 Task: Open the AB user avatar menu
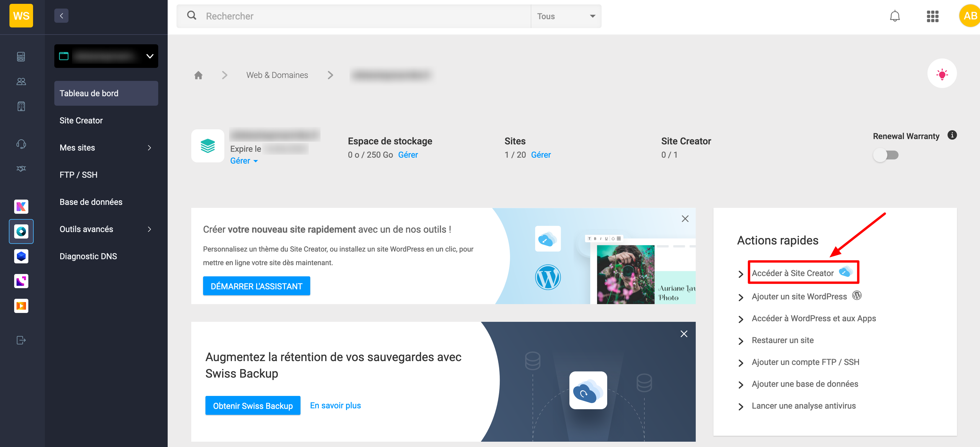(969, 16)
